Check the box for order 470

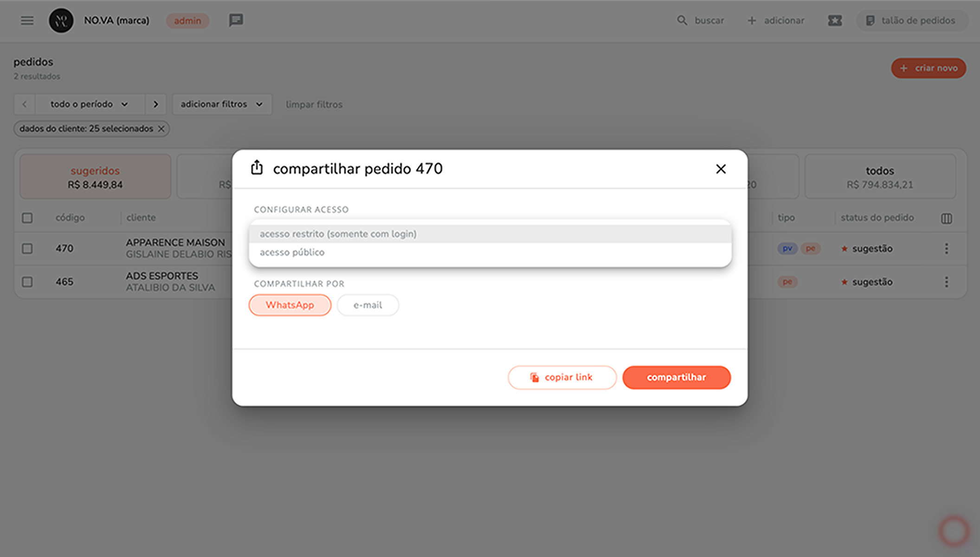point(27,249)
